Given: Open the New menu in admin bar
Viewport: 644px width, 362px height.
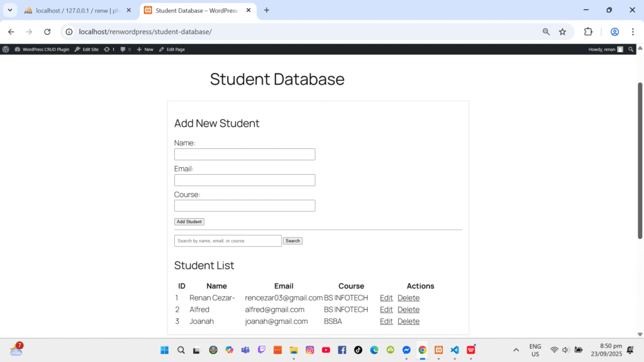Looking at the screenshot, I should coord(145,49).
